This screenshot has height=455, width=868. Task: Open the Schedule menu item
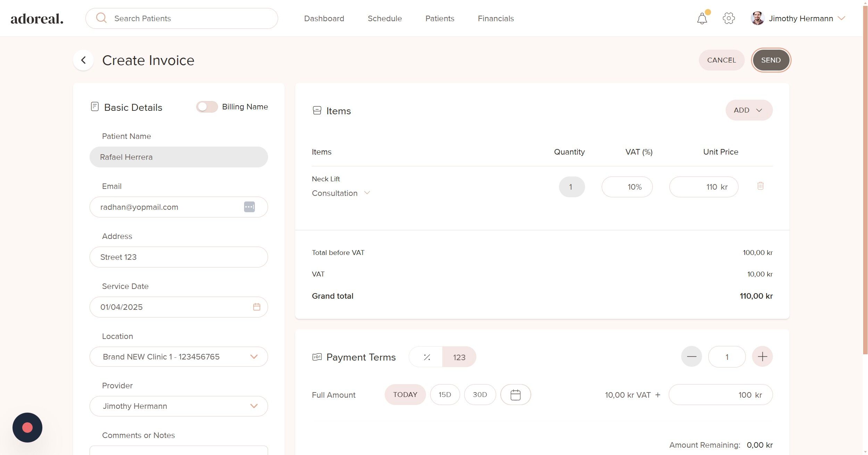click(x=384, y=18)
